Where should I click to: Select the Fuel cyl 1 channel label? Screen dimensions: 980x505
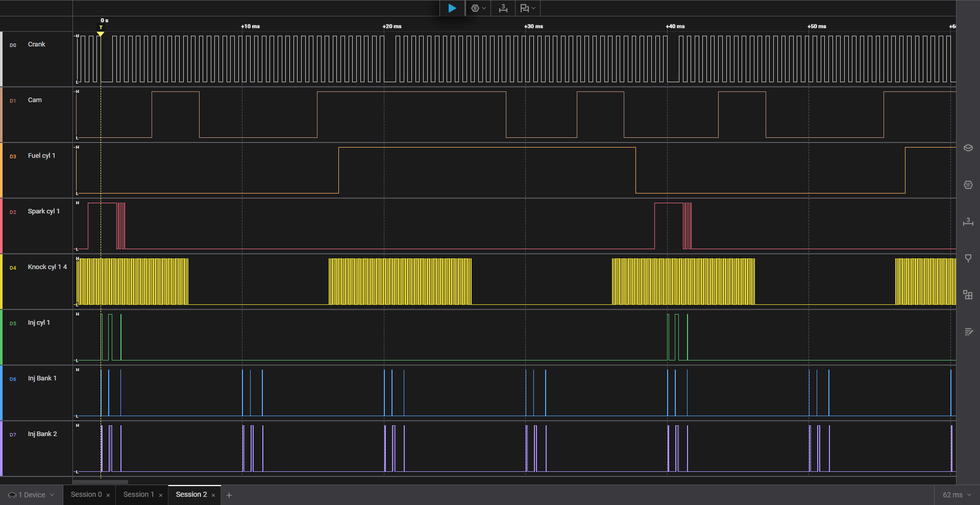pos(41,156)
